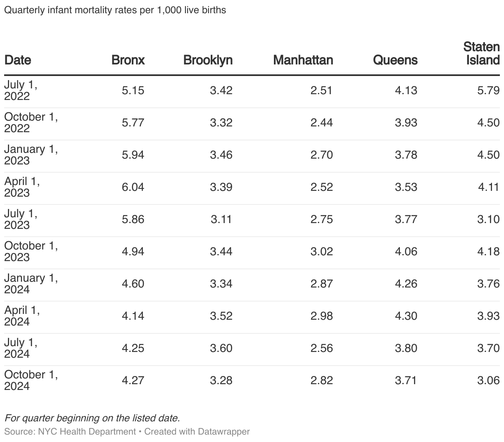Select Queens value 4.30 for April 2024
The width and height of the screenshot is (504, 442).
tap(406, 316)
